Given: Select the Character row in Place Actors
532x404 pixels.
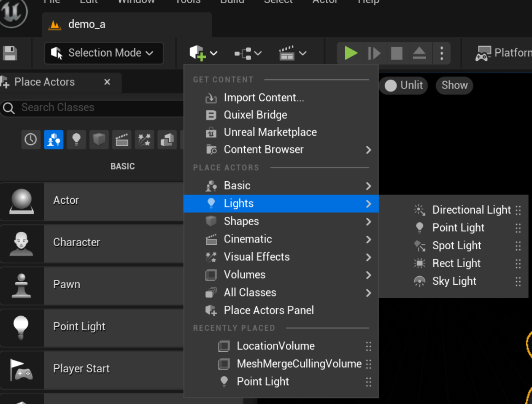Looking at the screenshot, I should coord(92,243).
